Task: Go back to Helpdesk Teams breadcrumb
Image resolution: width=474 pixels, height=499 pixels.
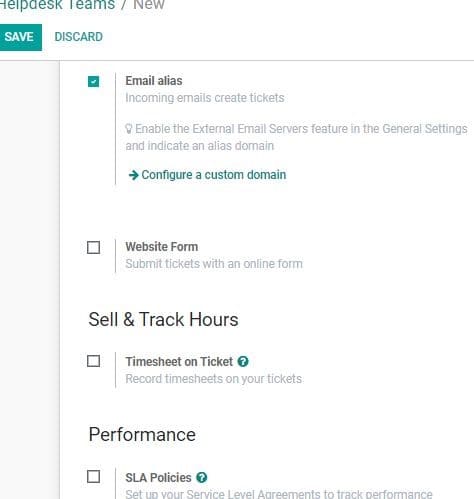Action: [57, 5]
